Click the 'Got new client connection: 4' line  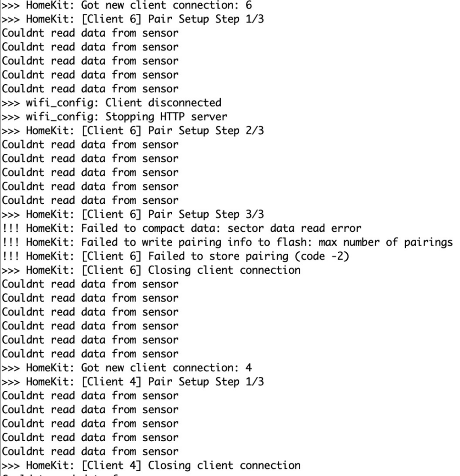127,368
